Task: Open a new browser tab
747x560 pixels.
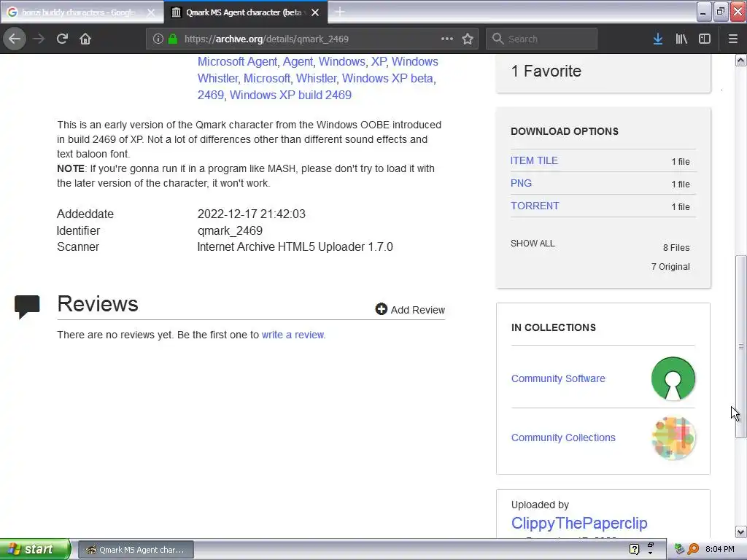Action: (x=340, y=12)
